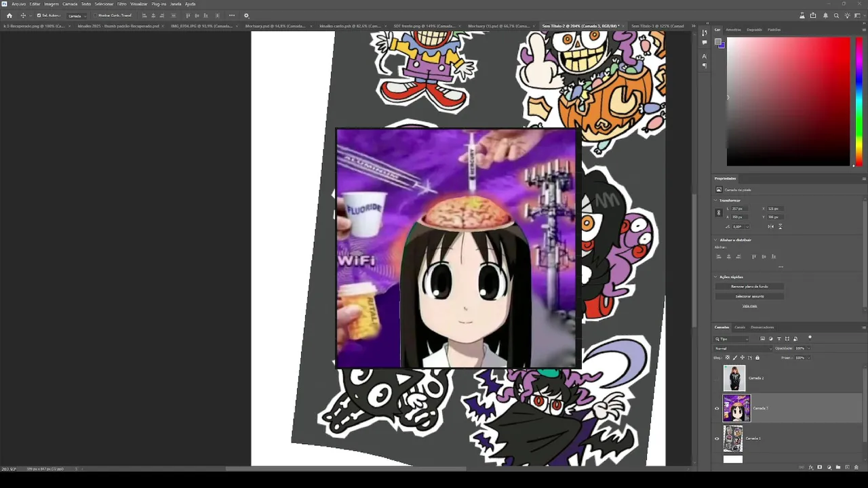Viewport: 868px width, 488px height.
Task: Select the Move tool icon in options bar
Action: 23,16
